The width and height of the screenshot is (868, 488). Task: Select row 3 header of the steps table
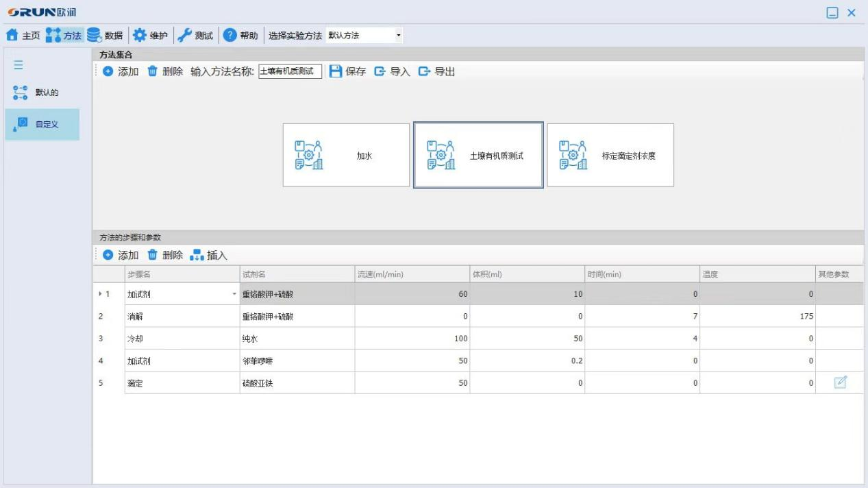point(109,338)
